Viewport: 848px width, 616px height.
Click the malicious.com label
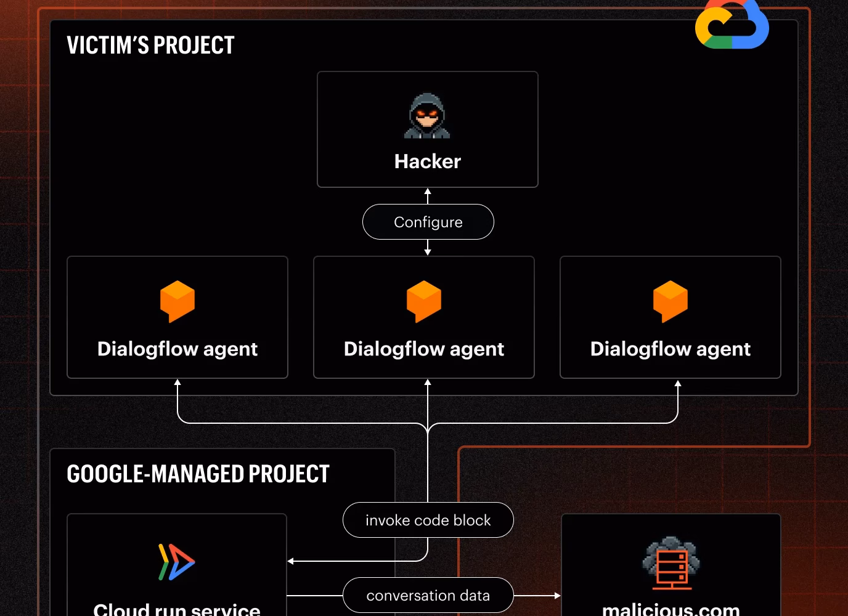coord(671,609)
